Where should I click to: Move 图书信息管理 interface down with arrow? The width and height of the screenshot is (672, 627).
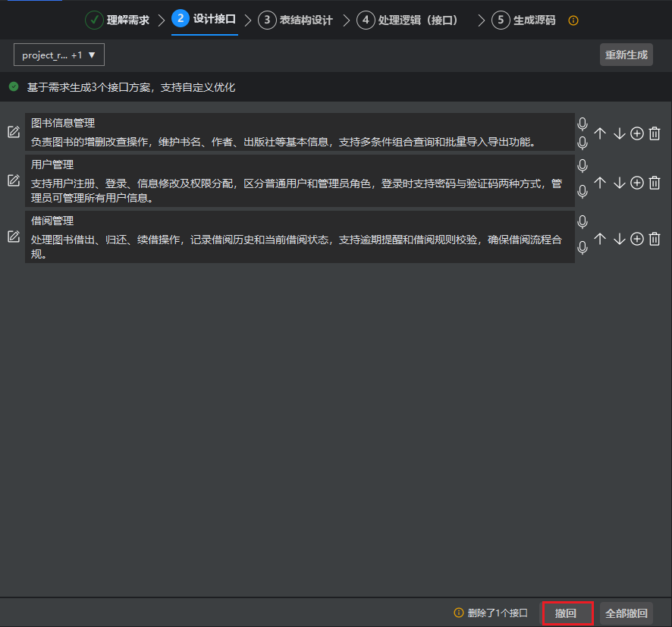(x=619, y=133)
